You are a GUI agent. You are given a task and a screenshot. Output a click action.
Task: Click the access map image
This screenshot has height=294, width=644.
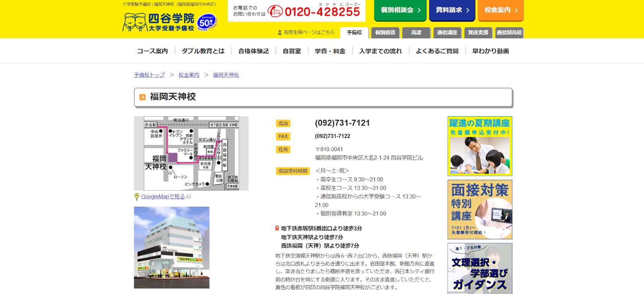click(191, 153)
